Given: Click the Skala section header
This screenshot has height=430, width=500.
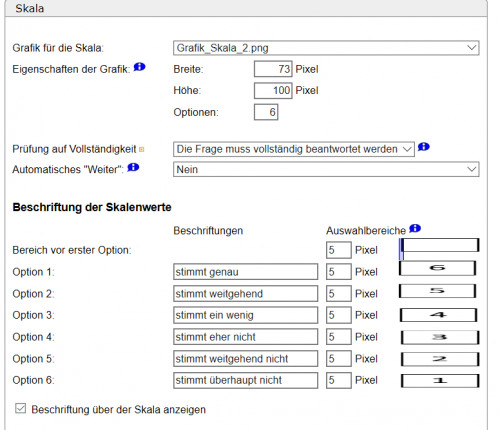Looking at the screenshot, I should 246,8.
